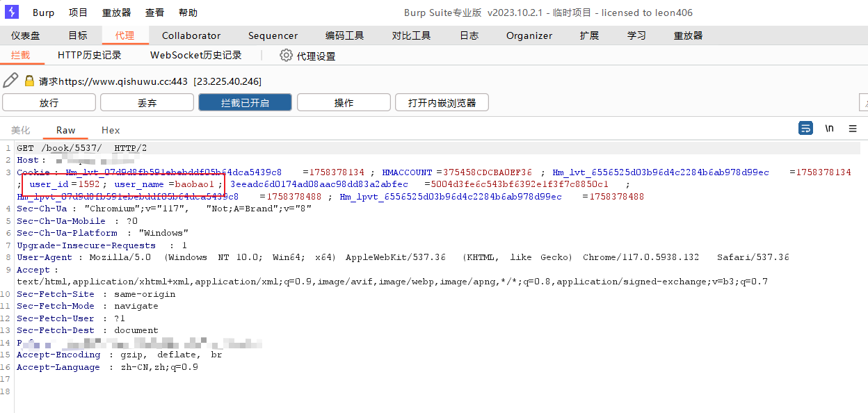Open the hamburger options menu of editor
This screenshot has width=868, height=413.
tap(853, 128)
